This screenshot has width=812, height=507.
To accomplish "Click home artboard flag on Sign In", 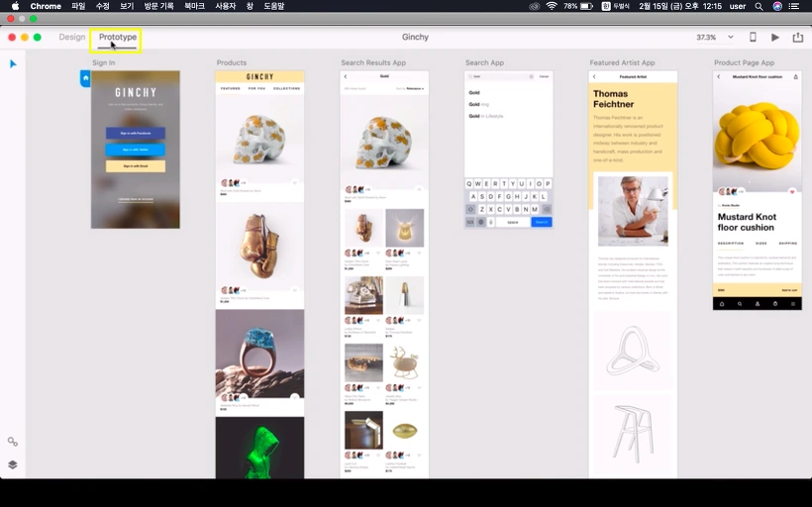I will 85,78.
